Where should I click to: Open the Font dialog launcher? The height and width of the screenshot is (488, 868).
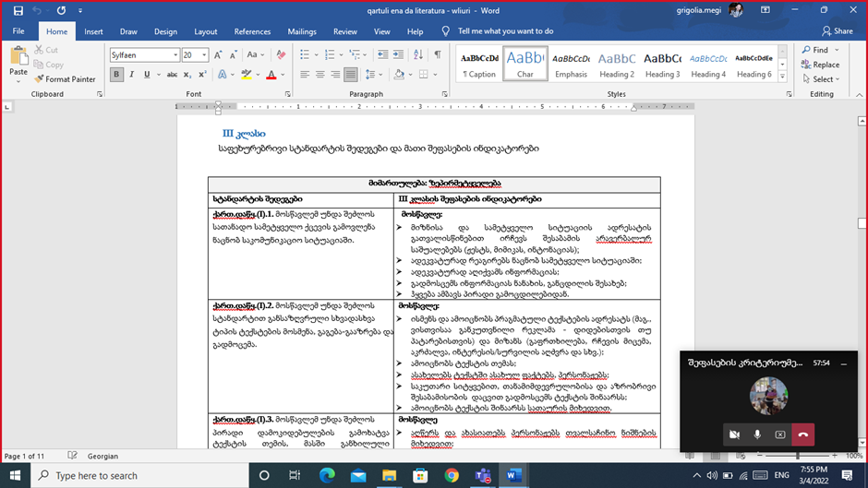[x=288, y=94]
